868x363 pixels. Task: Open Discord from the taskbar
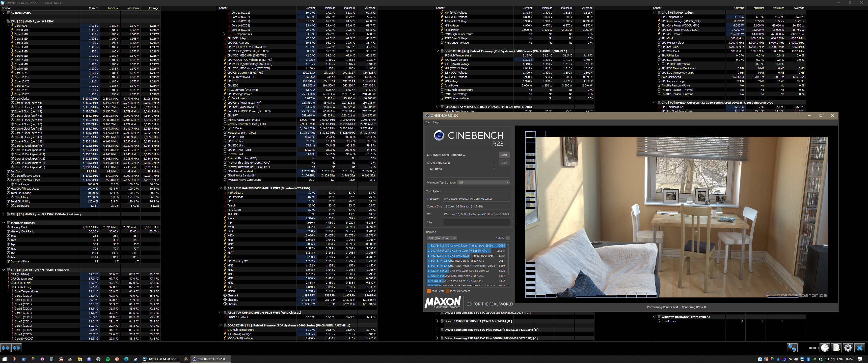point(89,359)
